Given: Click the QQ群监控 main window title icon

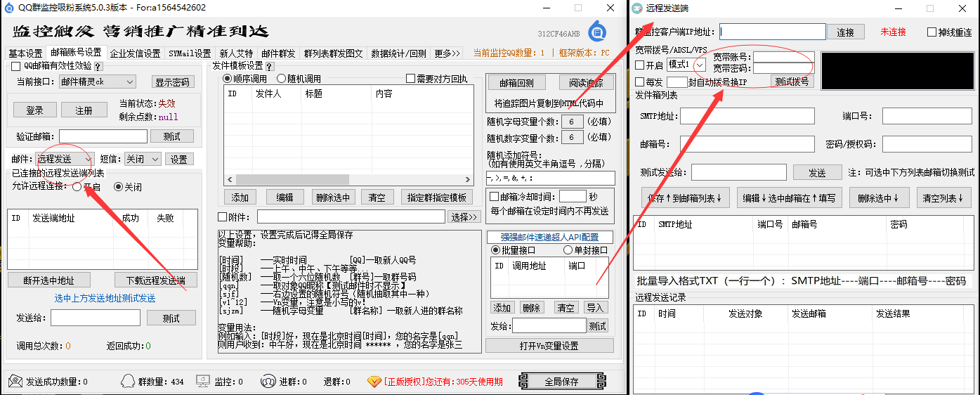Looking at the screenshot, I should [x=8, y=8].
